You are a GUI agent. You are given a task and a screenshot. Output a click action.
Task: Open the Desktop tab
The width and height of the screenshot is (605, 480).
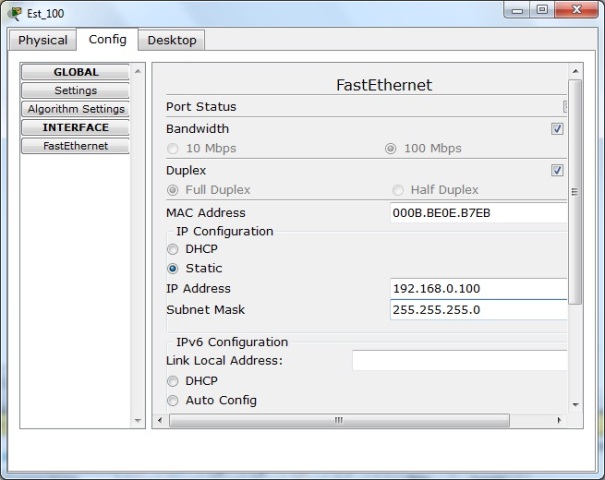(172, 40)
